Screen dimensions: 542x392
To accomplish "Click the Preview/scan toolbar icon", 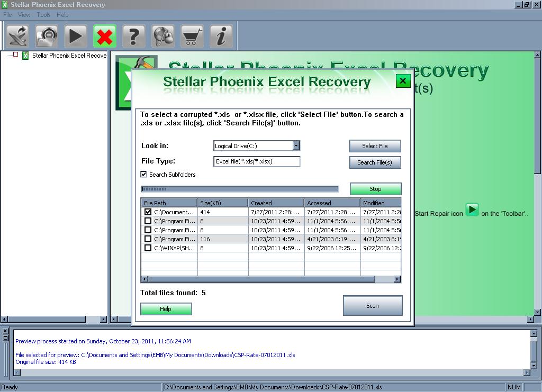I will [47, 36].
